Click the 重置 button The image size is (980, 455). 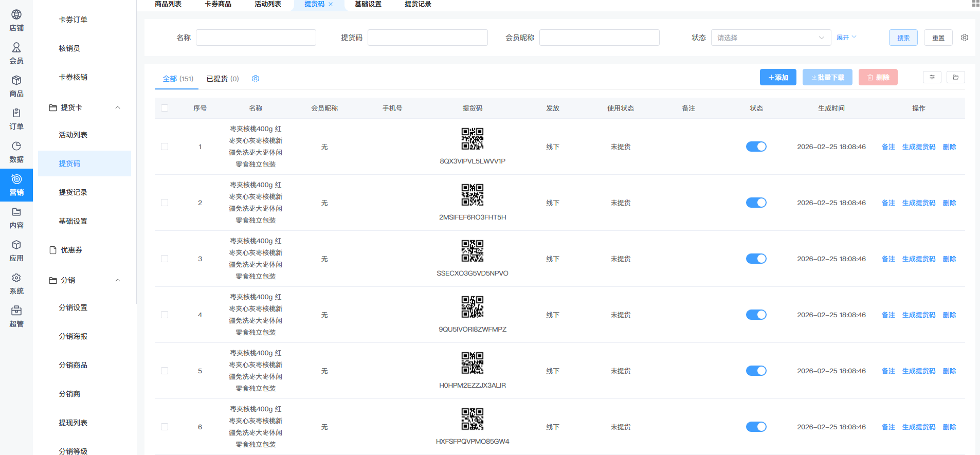(938, 38)
